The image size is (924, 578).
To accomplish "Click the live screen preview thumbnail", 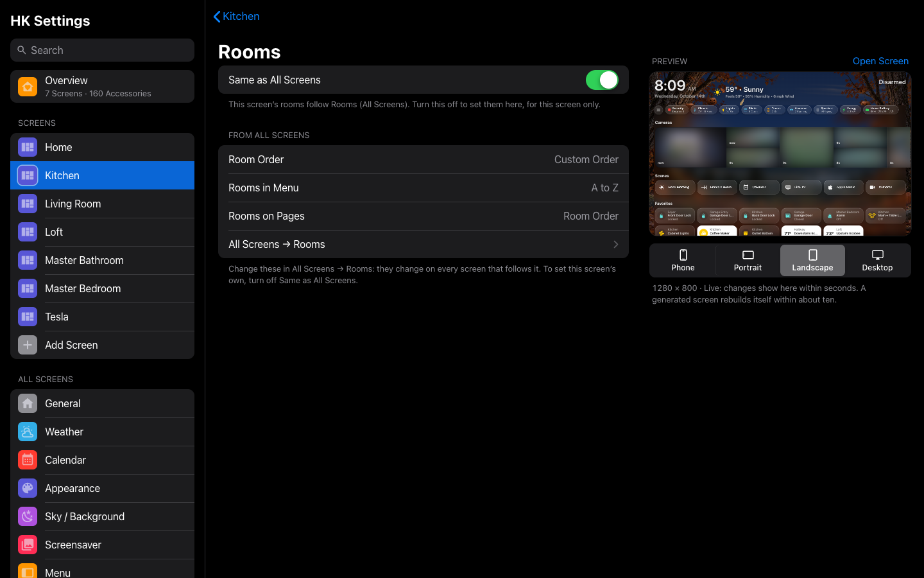I will coord(780,153).
